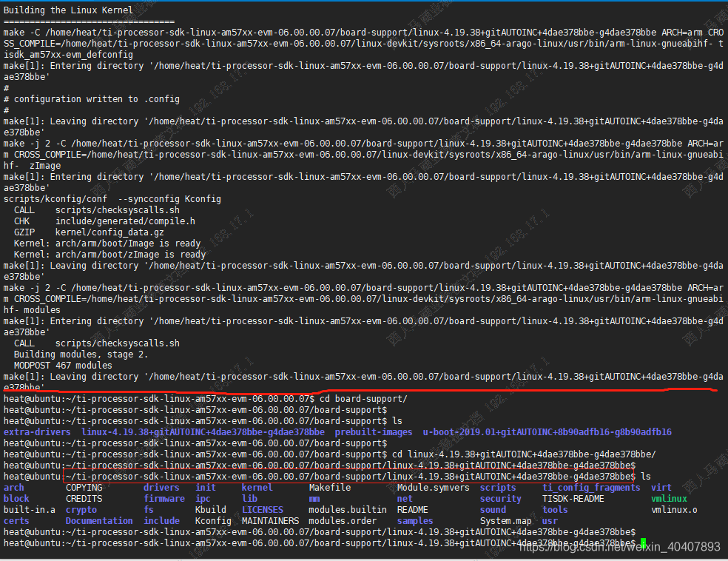The height and width of the screenshot is (561, 728).
Task: Click the green terminal cursor block
Action: coord(643,543)
